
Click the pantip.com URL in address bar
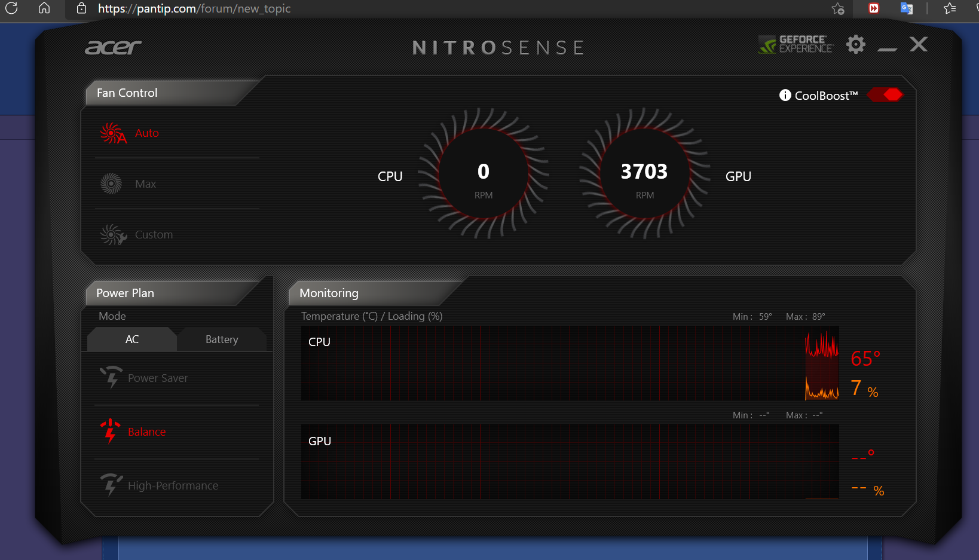(x=194, y=8)
